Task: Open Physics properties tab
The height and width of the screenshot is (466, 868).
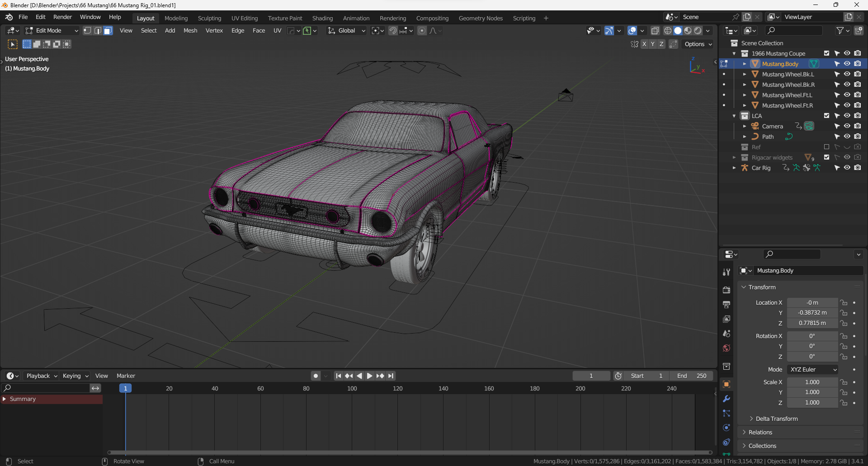Action: point(726,428)
